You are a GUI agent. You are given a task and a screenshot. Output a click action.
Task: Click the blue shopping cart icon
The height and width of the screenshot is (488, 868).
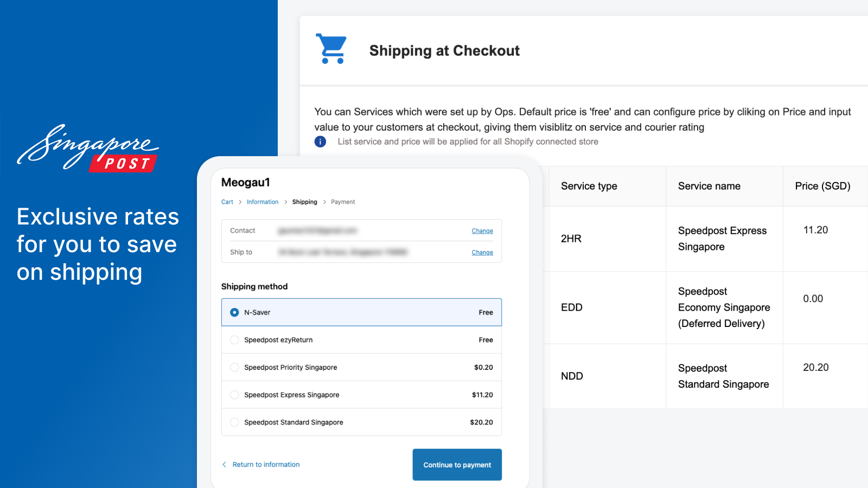(331, 49)
